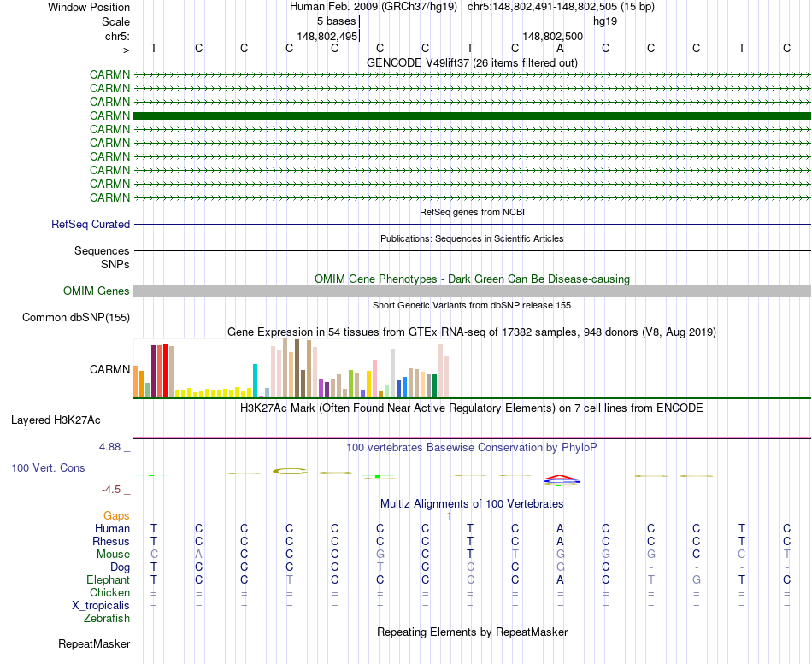The height and width of the screenshot is (664, 812).
Task: Click the pink bar in the GTEx chart
Action: pyautogui.click(x=374, y=378)
